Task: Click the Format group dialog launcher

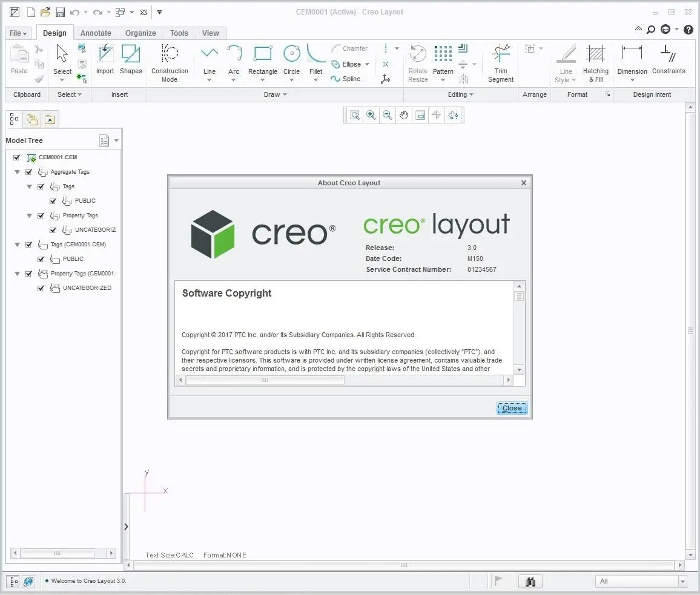Action: pos(607,94)
